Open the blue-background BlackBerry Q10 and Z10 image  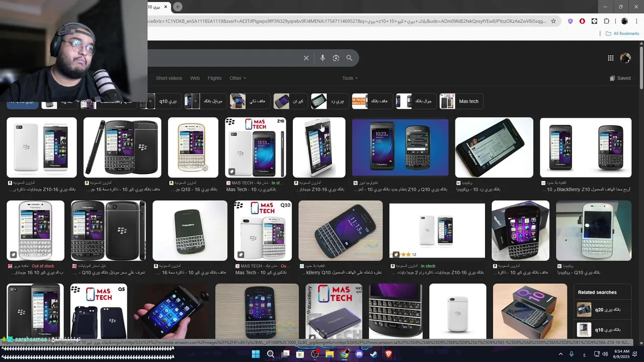[x=400, y=148]
